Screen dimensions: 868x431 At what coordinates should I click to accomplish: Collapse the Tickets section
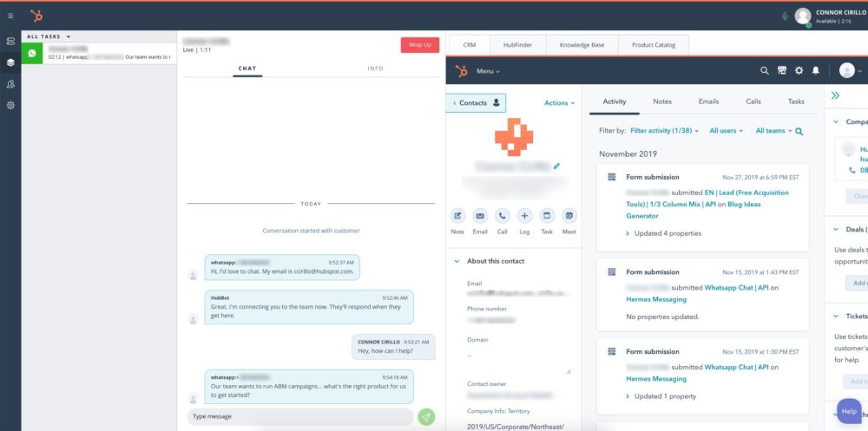tap(836, 317)
